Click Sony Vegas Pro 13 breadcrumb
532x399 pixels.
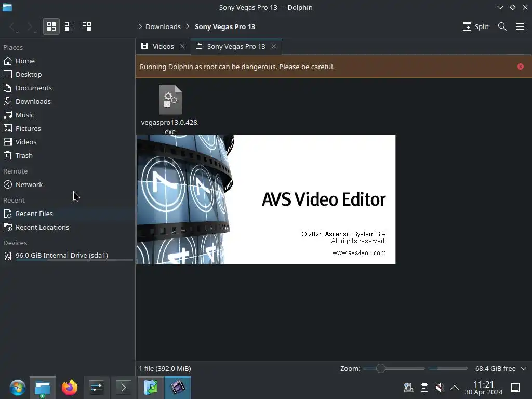pos(225,27)
